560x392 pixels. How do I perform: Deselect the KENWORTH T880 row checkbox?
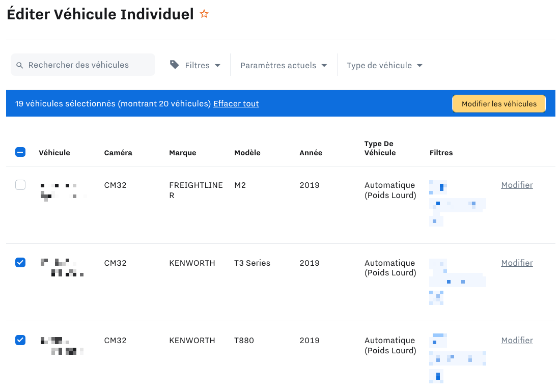click(x=20, y=340)
